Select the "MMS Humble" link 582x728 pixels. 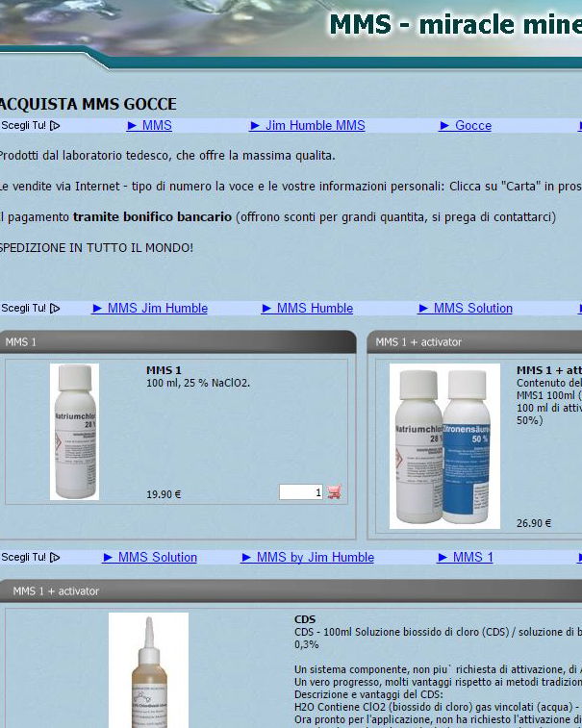tap(315, 309)
